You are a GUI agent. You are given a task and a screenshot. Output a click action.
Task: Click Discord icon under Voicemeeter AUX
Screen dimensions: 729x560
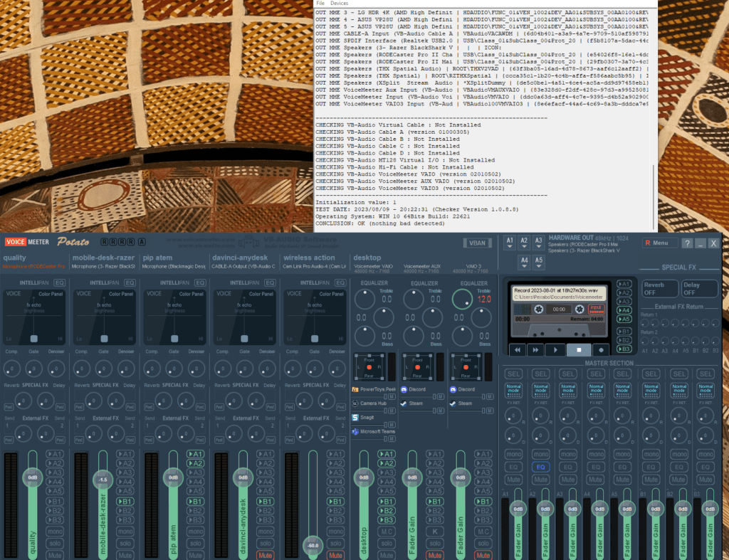pos(404,389)
